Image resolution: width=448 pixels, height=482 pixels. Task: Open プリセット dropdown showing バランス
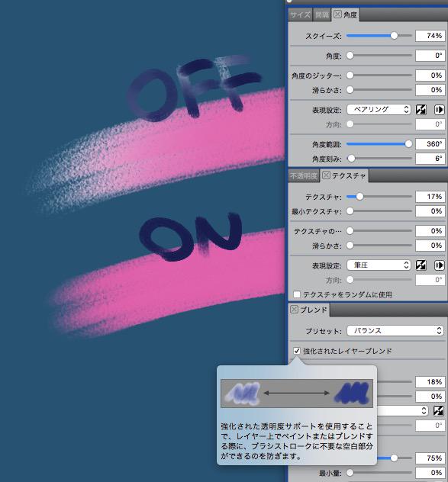(x=395, y=331)
